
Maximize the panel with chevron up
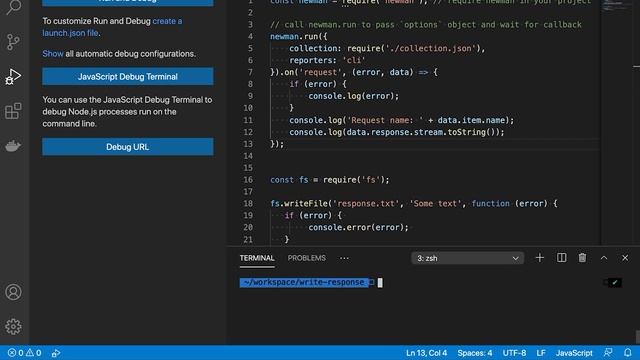pos(604,258)
